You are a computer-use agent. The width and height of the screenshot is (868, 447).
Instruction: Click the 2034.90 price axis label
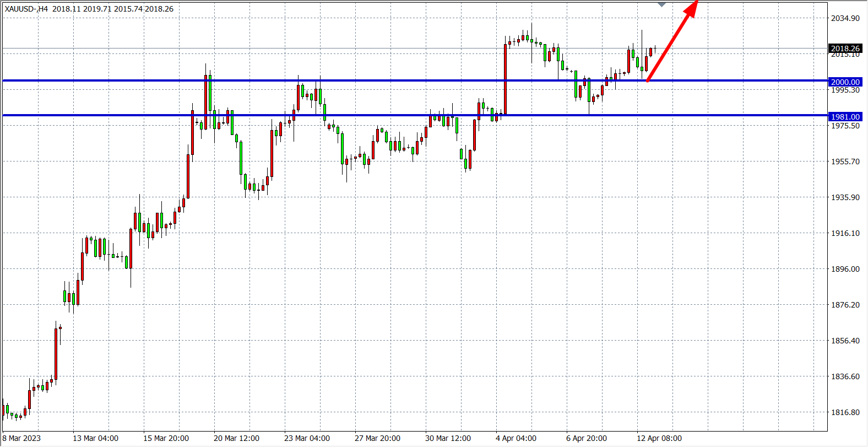[x=845, y=18]
